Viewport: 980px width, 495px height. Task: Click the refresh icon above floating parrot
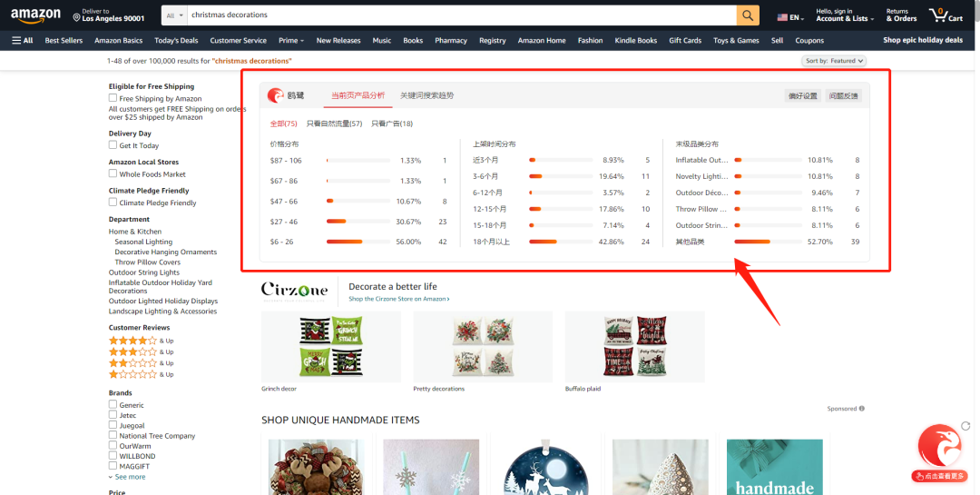(965, 426)
